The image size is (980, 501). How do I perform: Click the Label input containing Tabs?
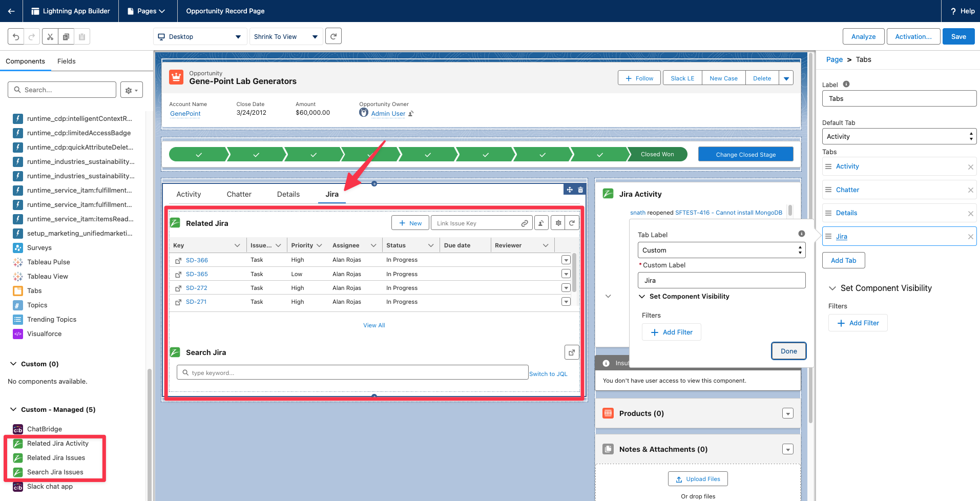[899, 98]
